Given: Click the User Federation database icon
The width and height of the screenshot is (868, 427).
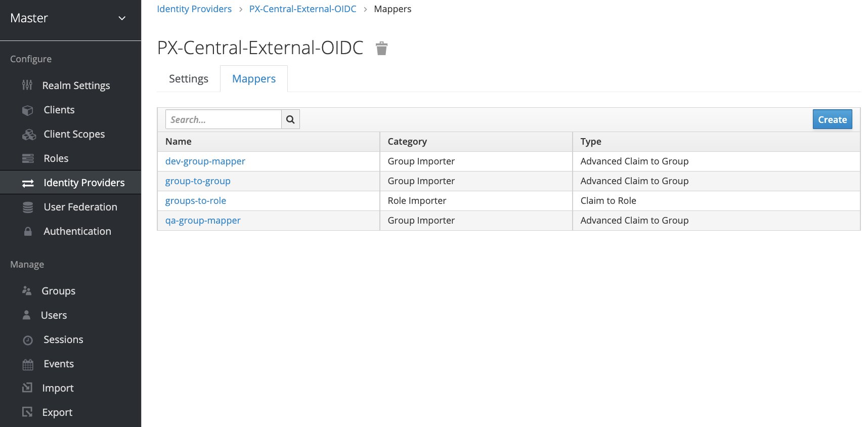Looking at the screenshot, I should [28, 207].
